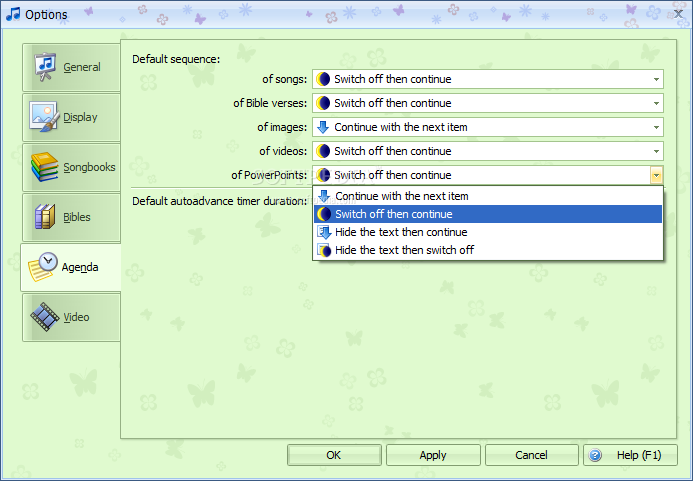Pick Hide the text then continue
The width and height of the screenshot is (693, 481).
(x=488, y=232)
